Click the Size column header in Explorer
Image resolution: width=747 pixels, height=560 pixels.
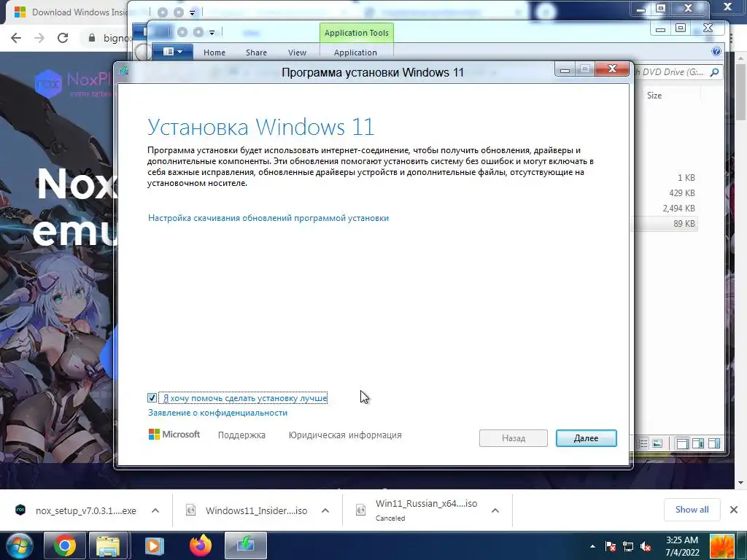tap(654, 96)
